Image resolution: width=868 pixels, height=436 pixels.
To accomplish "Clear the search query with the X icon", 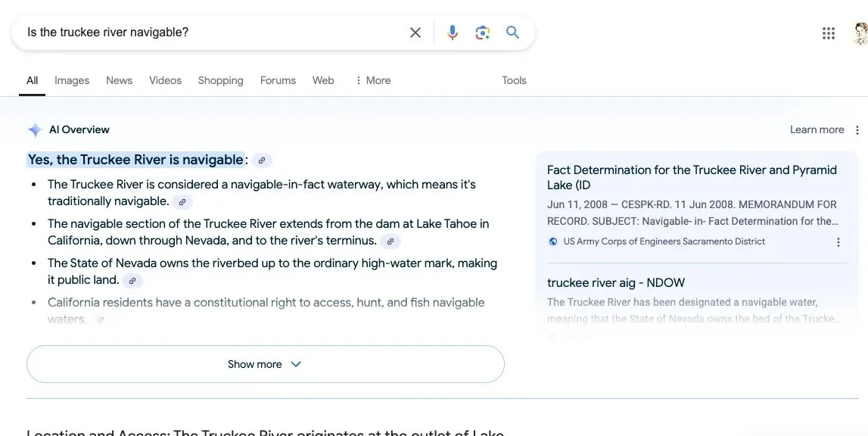I will [415, 33].
